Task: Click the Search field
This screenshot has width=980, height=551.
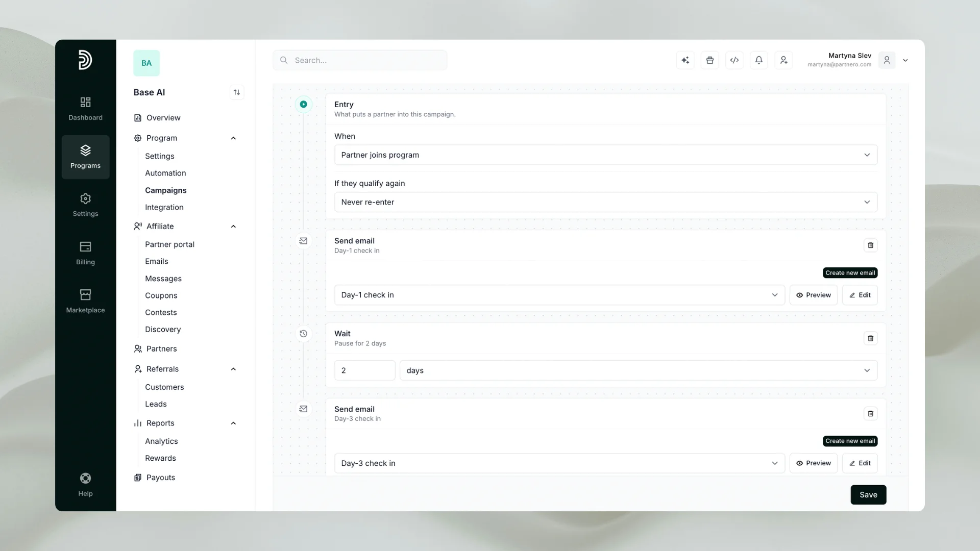Action: (360, 60)
